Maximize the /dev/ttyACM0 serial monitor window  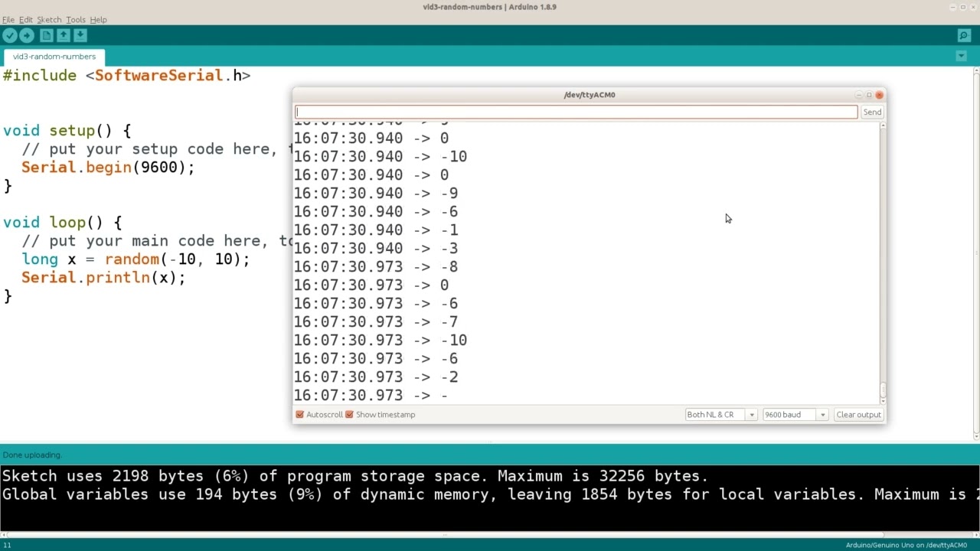coord(869,95)
